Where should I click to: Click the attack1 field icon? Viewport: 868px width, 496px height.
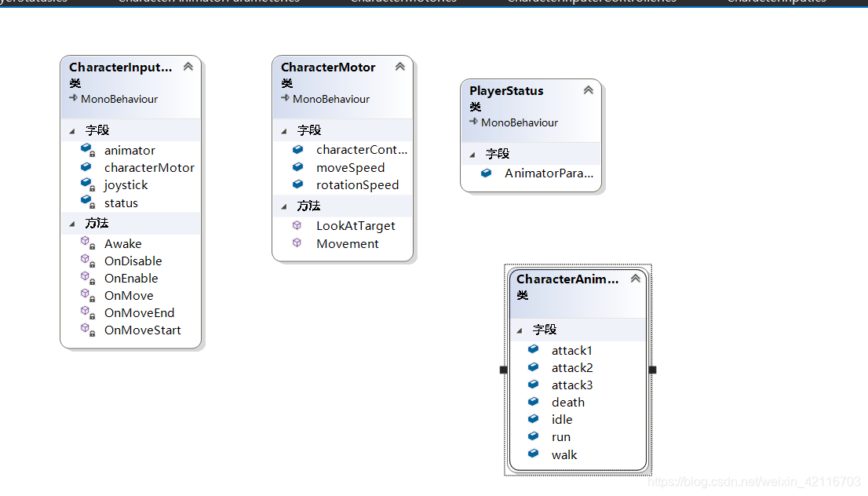click(533, 348)
